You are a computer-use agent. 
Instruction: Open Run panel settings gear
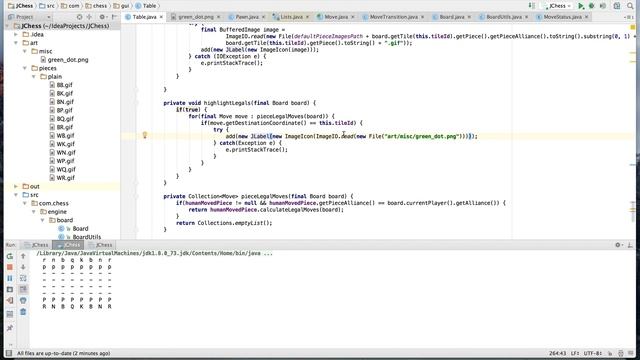coord(618,245)
